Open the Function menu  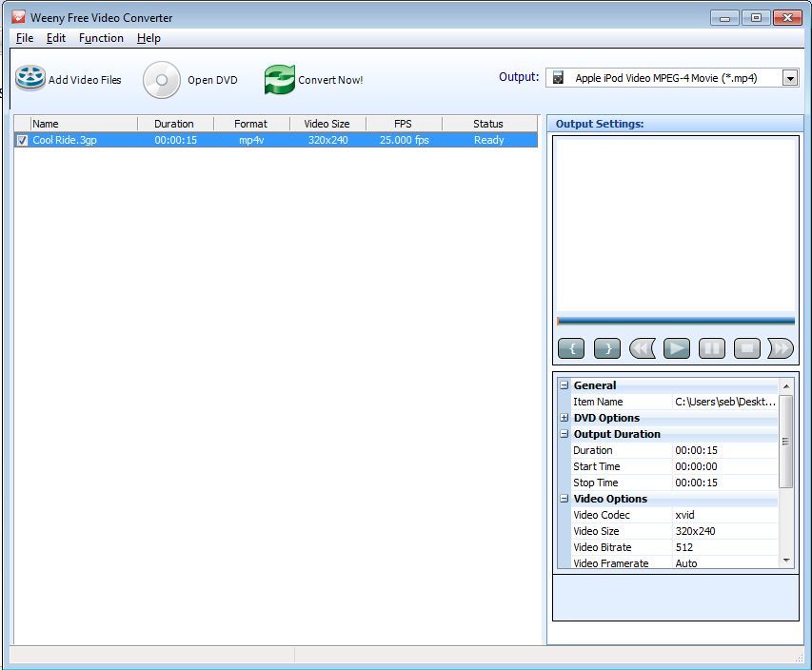[101, 38]
